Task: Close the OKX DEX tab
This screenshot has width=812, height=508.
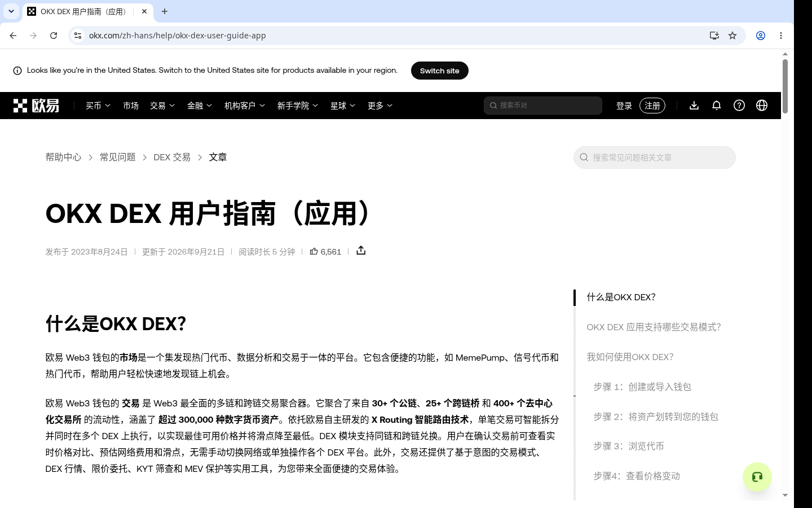Action: [144, 11]
